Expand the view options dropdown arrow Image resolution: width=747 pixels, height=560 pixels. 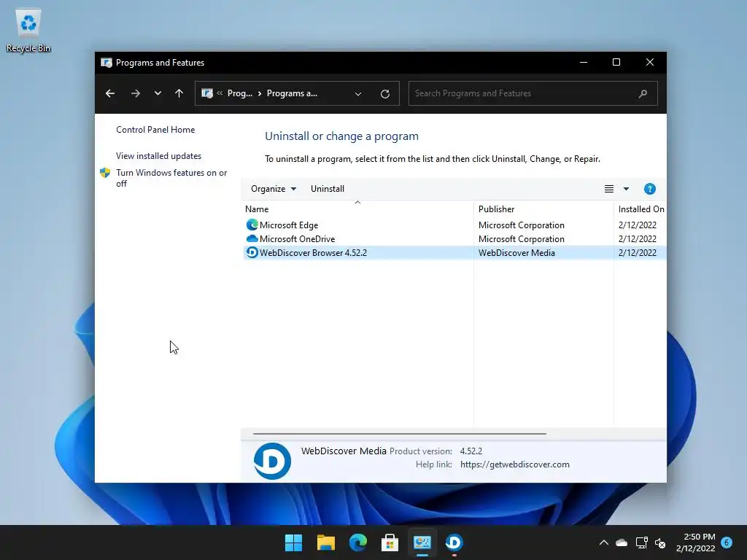click(x=626, y=189)
